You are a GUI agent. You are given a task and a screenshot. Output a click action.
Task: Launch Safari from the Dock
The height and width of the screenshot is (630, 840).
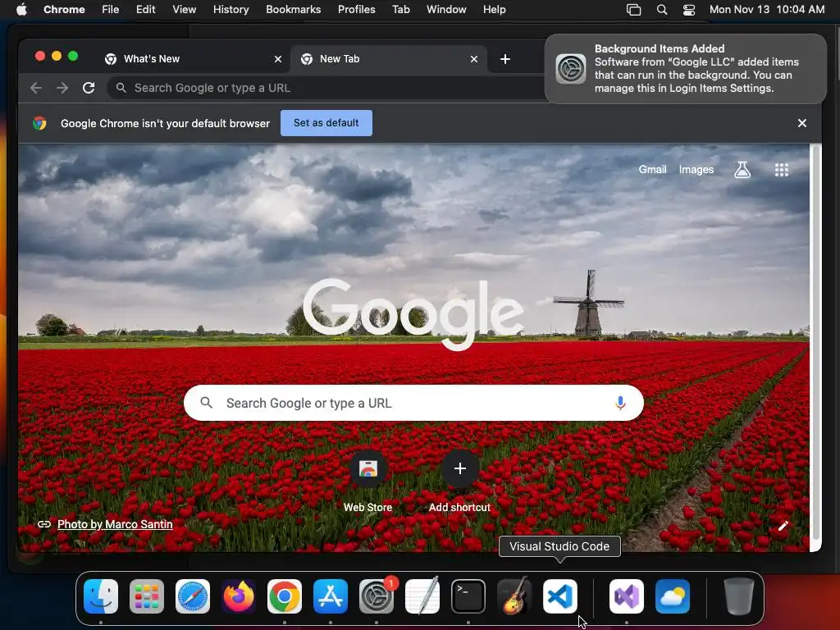193,596
